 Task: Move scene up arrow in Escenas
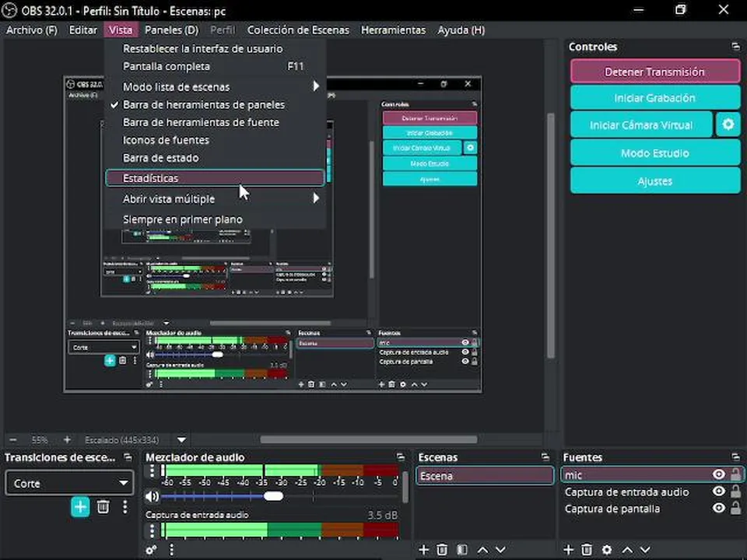point(482,550)
